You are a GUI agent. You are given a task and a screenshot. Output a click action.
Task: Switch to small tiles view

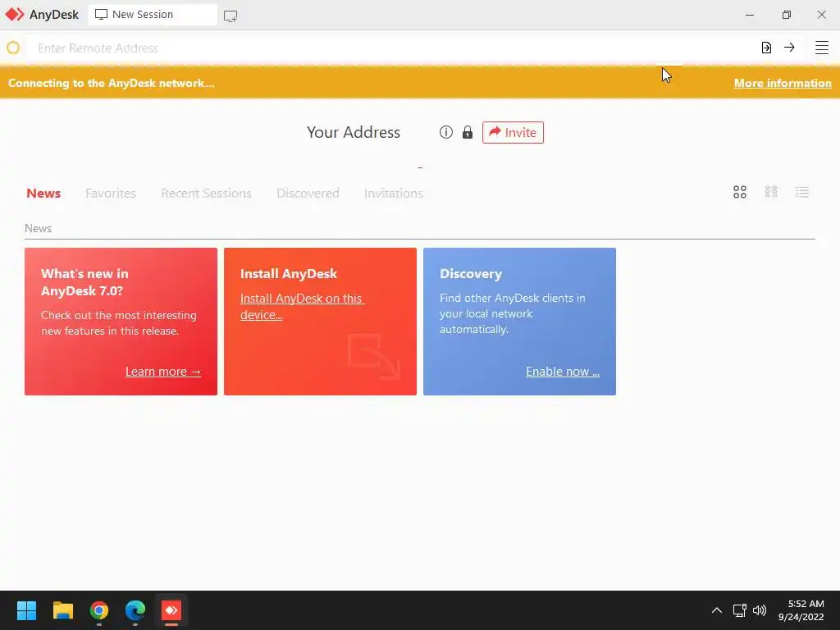771,192
